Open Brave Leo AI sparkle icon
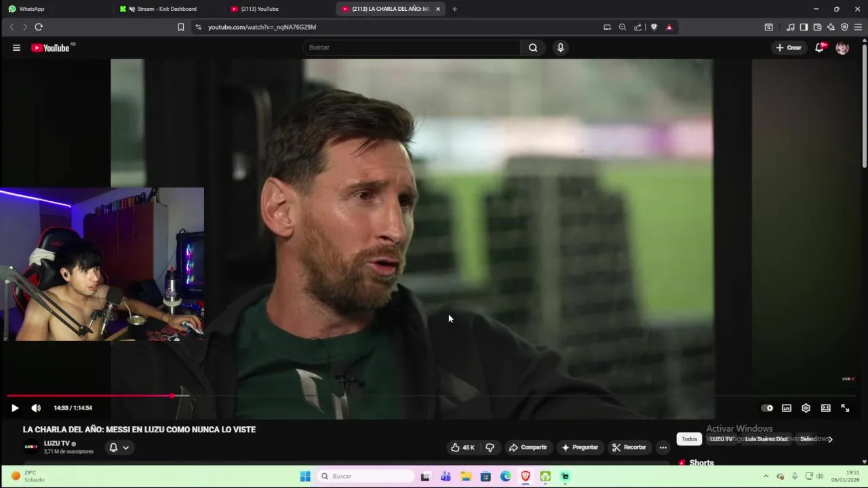The height and width of the screenshot is (488, 868). pos(831,27)
